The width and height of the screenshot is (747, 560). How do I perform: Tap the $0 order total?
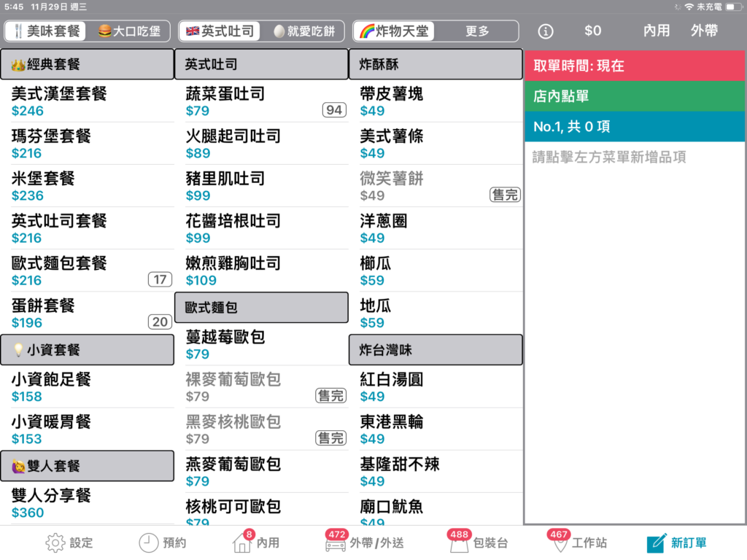592,31
